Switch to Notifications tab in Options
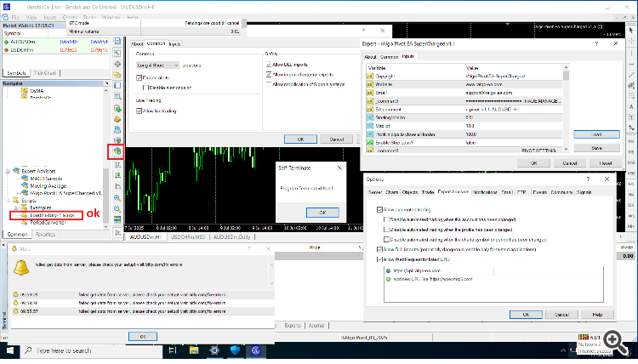The image size is (638, 364). tap(485, 192)
